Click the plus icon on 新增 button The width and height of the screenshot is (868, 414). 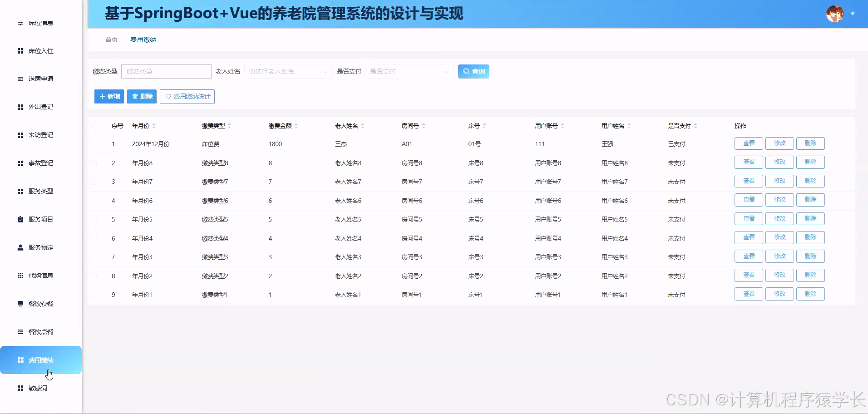click(x=102, y=96)
